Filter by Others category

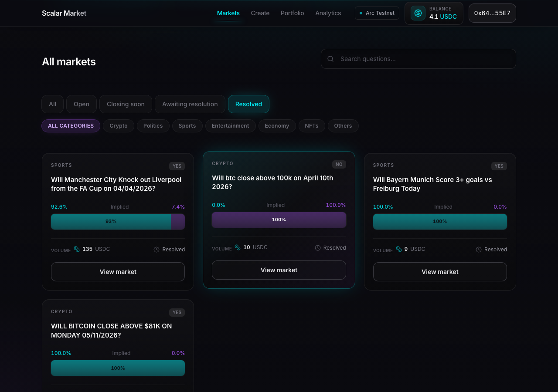(x=343, y=126)
